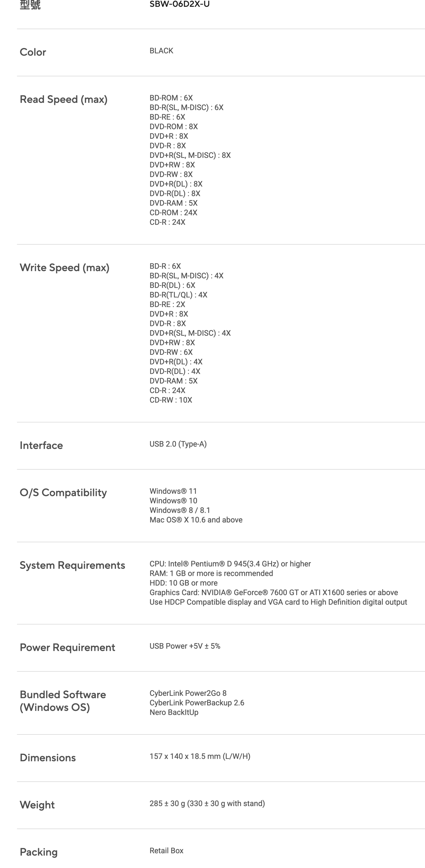Viewport: 425px width, 868px height.
Task: Click the SBW-06D2X-U model number text
Action: [x=179, y=4]
